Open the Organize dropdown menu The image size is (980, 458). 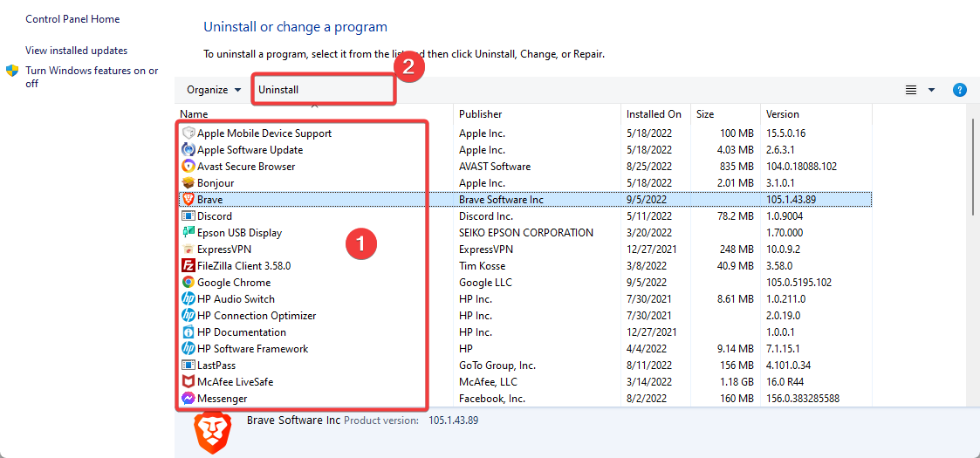pyautogui.click(x=214, y=90)
